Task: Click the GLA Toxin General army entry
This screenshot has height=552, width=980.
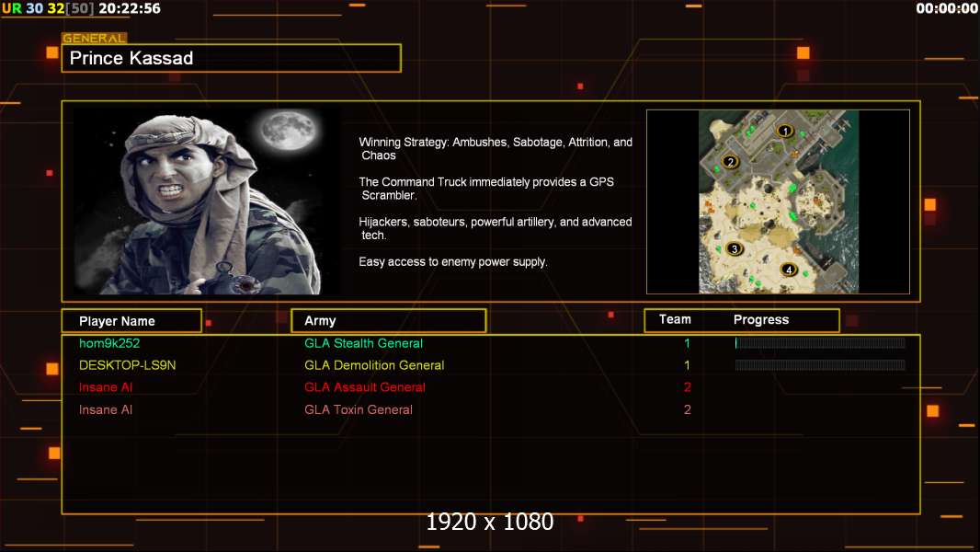Action: pos(359,409)
